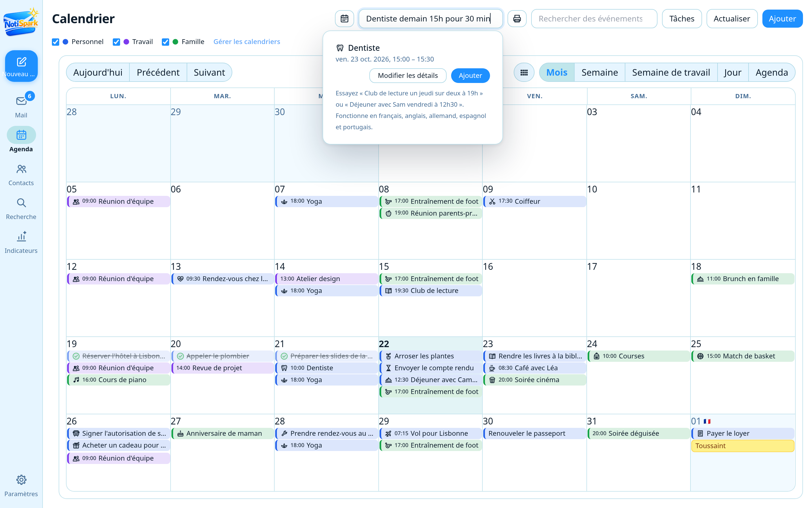The height and width of the screenshot is (508, 812).
Task: Click the calendar icon beside quick-add field
Action: [344, 18]
